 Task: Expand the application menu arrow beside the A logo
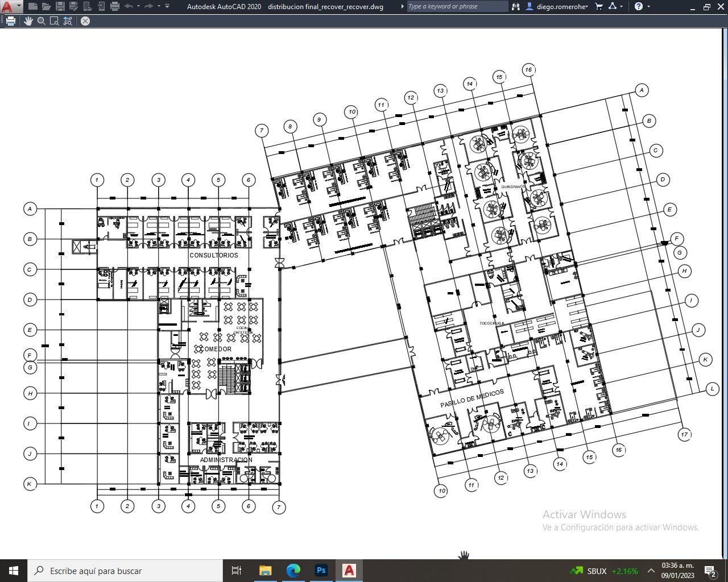click(19, 7)
